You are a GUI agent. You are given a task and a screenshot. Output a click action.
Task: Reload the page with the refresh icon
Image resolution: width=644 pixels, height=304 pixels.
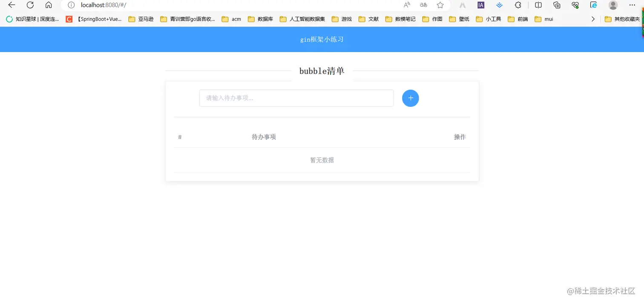point(30,5)
